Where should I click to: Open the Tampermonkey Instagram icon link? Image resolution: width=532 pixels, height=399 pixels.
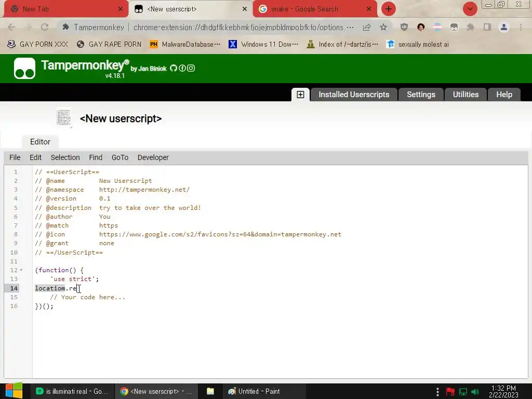(191, 68)
